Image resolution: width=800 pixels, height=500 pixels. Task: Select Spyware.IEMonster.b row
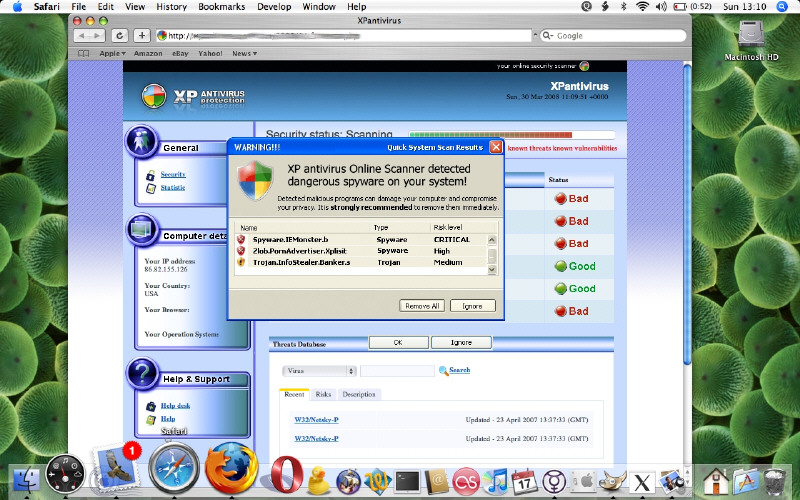360,240
